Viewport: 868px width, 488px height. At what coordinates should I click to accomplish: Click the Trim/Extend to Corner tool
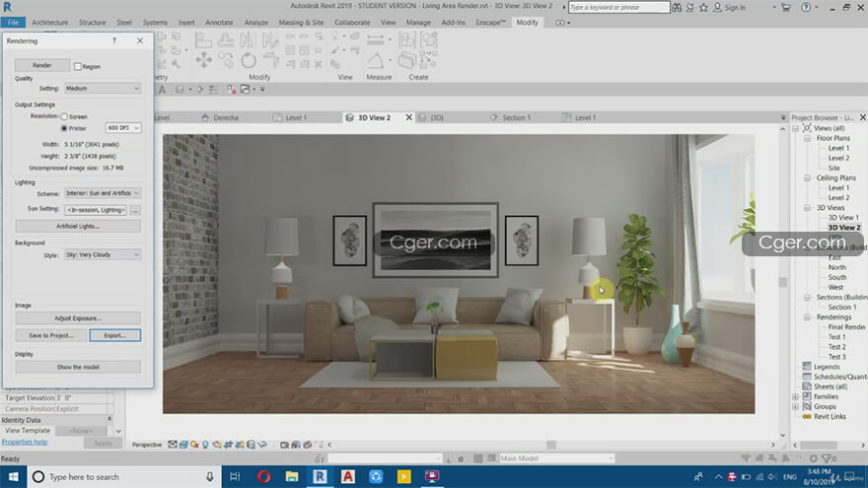pyautogui.click(x=270, y=60)
